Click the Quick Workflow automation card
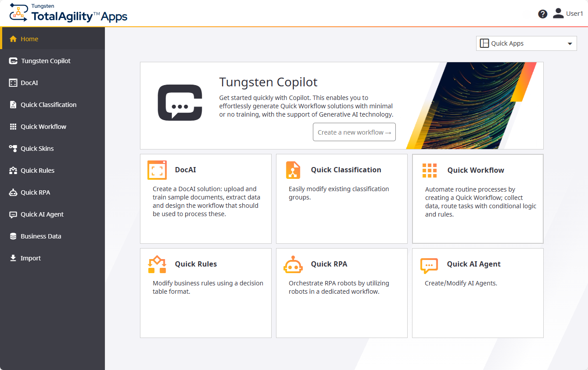This screenshot has width=588, height=370. (x=477, y=199)
